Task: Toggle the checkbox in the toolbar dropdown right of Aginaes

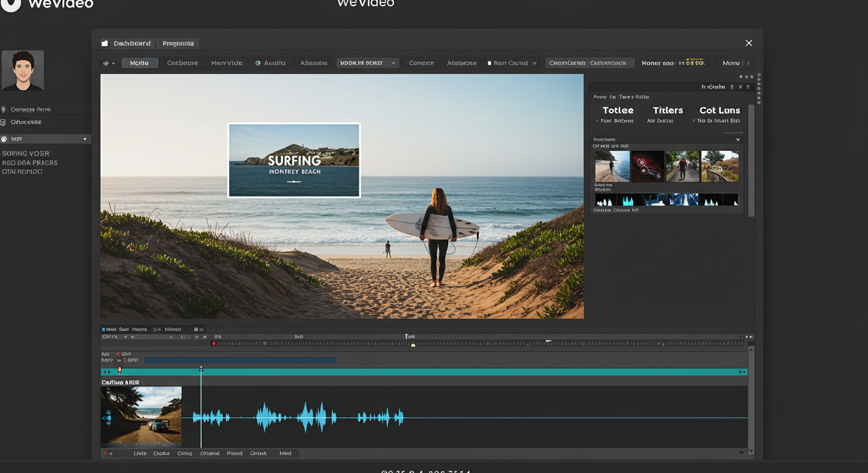Action: [x=489, y=63]
